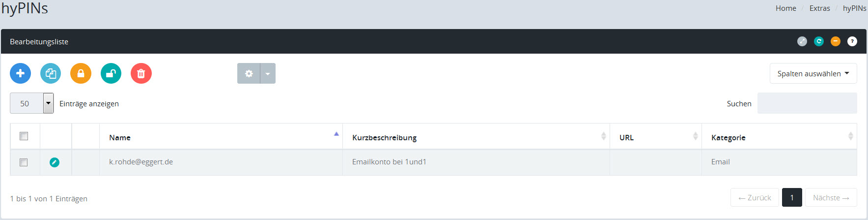Edit the k.rohde@eggert.de entry via pencil icon
The width and height of the screenshot is (868, 220).
coord(55,162)
